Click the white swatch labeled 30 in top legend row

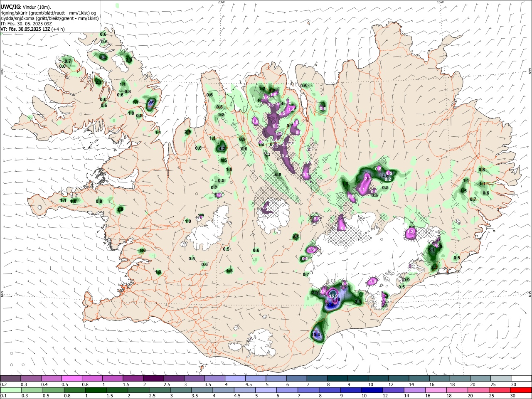(521, 379)
